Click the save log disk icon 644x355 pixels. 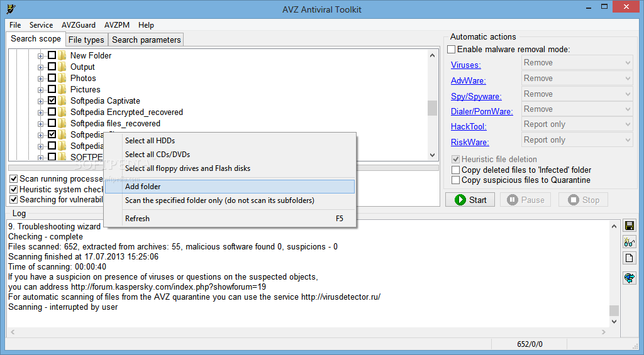(x=629, y=226)
